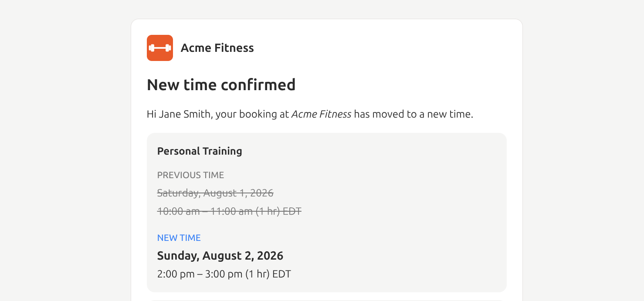Click "your booking at" in the message
Viewport: 644px width, 301px height.
[x=252, y=114]
